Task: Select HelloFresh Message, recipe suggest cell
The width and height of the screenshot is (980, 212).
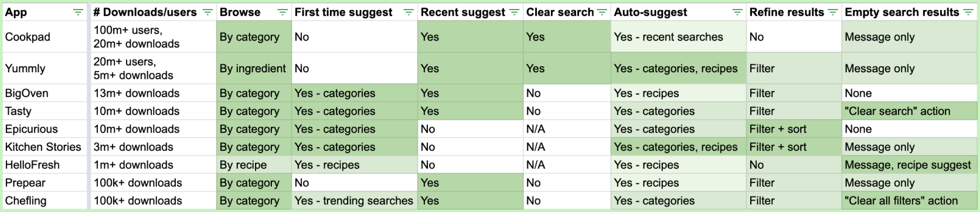Action: pos(909,164)
